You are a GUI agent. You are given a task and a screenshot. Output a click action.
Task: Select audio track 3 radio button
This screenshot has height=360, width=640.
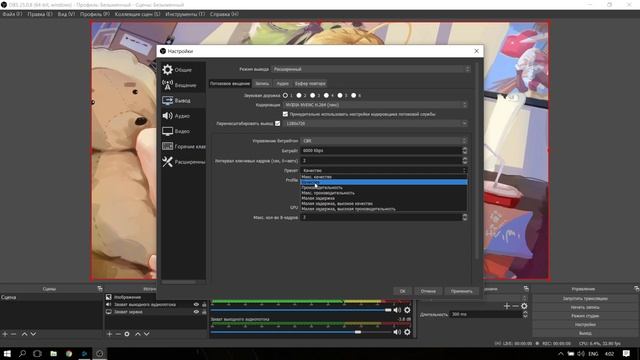[x=313, y=96]
